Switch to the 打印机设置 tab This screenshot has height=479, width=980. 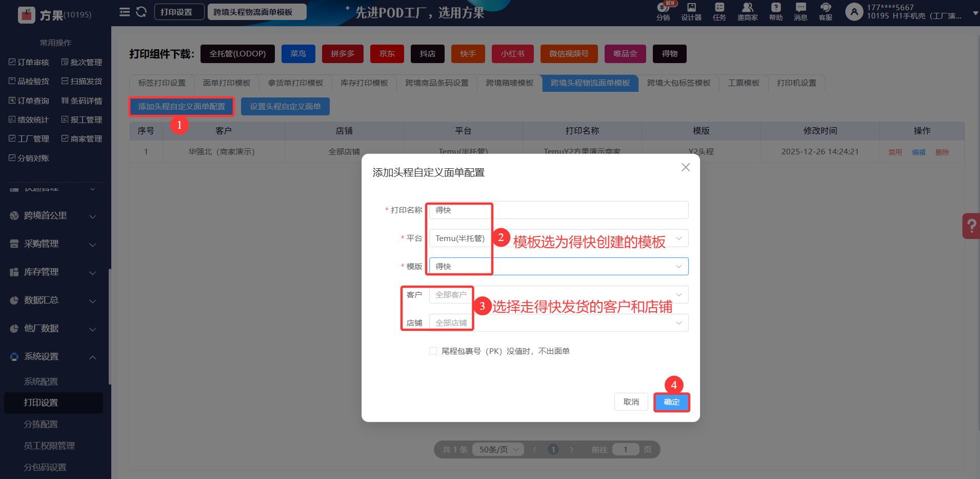(x=796, y=83)
